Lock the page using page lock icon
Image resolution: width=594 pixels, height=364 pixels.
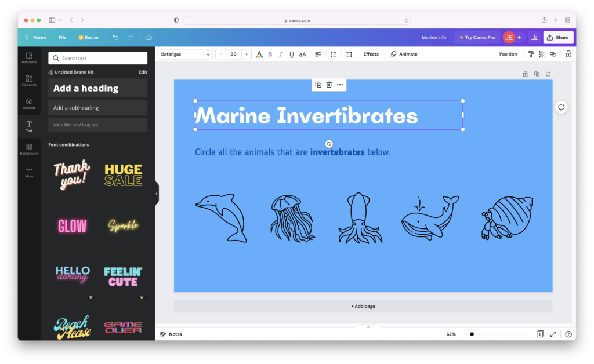525,74
